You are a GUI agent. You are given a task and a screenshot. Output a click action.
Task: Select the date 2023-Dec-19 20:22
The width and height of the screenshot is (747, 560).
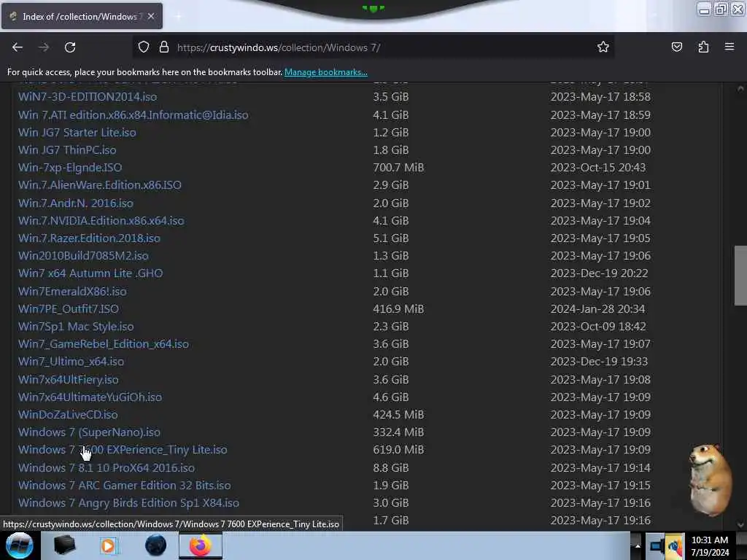click(600, 273)
